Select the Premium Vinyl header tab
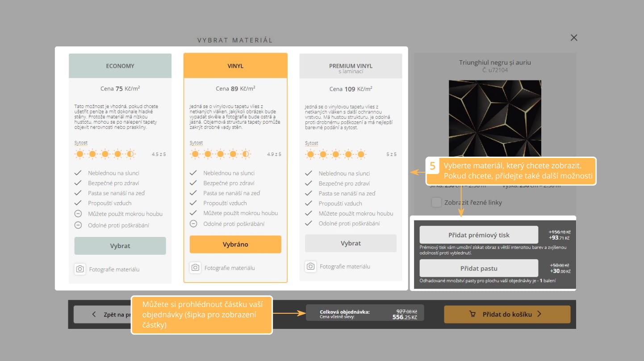Screen dimensions: 644x361 tap(351, 66)
